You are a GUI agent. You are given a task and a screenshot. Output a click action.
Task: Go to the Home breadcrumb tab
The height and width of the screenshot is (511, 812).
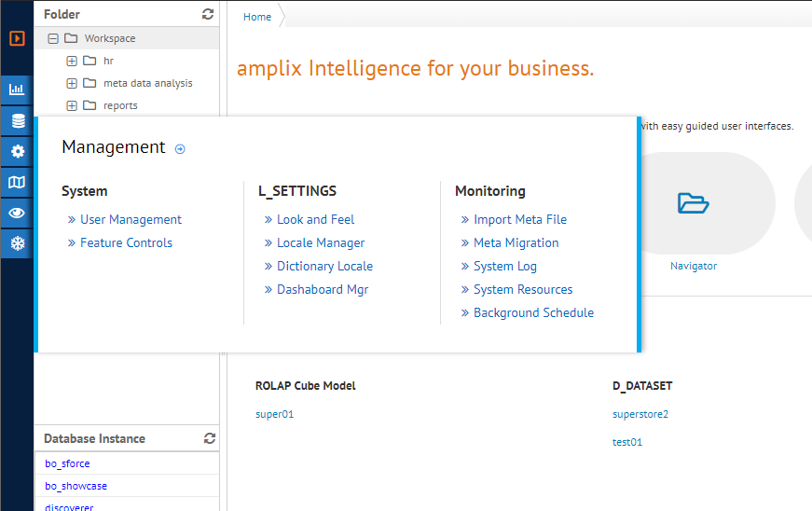pos(257,17)
